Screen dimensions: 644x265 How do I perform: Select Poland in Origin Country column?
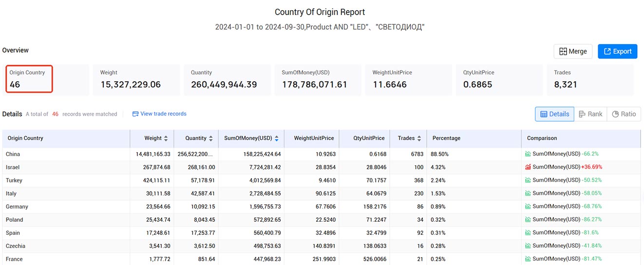click(15, 220)
